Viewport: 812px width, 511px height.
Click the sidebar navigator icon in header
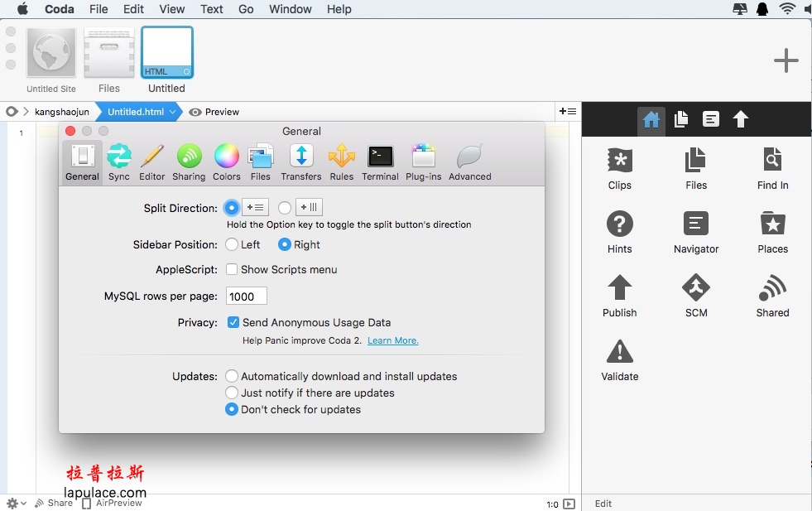point(710,120)
